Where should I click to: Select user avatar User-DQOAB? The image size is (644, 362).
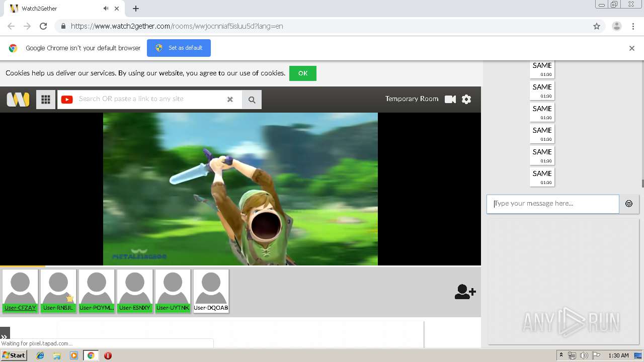(x=211, y=291)
